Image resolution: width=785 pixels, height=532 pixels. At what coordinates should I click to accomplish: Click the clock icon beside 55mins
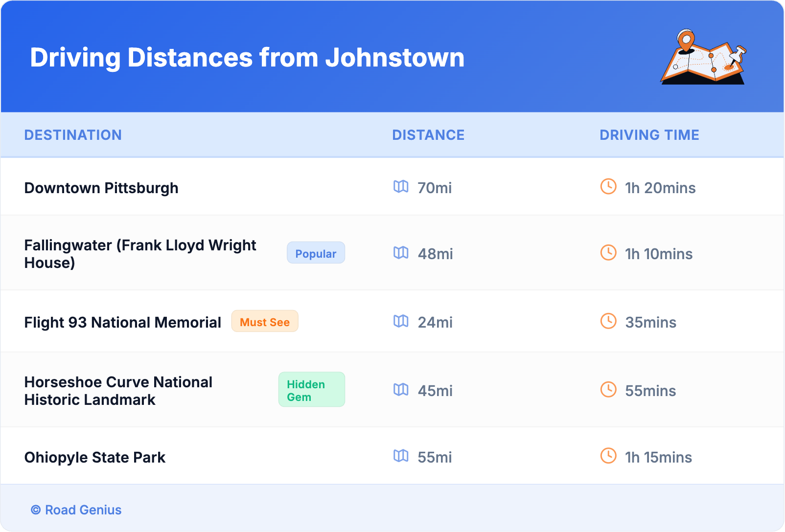tap(608, 390)
